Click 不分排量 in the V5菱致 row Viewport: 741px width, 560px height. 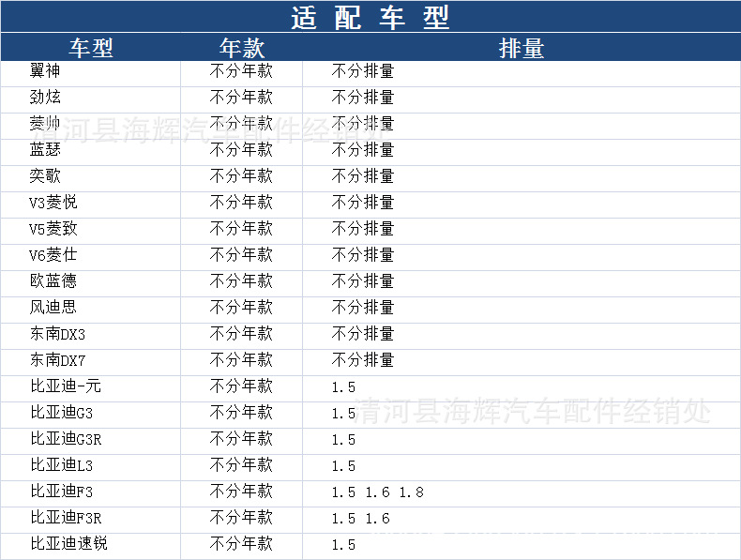[x=363, y=229]
